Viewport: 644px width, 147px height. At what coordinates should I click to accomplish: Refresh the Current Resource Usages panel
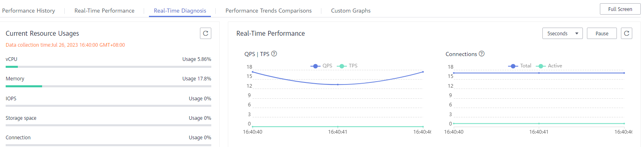[x=206, y=33]
